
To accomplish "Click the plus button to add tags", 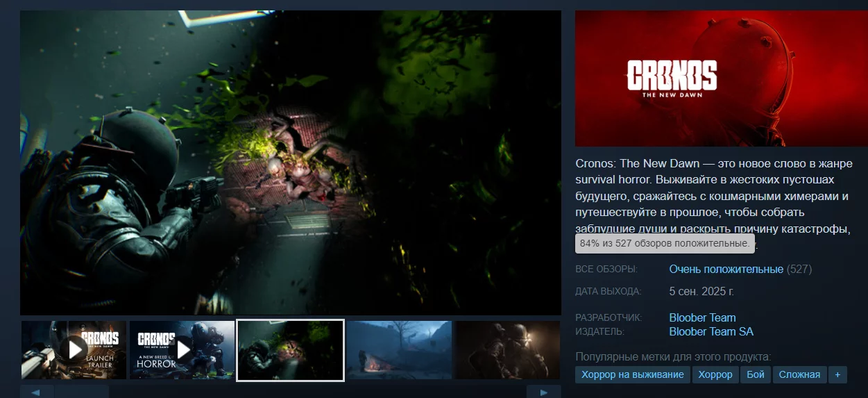I will click(x=837, y=374).
